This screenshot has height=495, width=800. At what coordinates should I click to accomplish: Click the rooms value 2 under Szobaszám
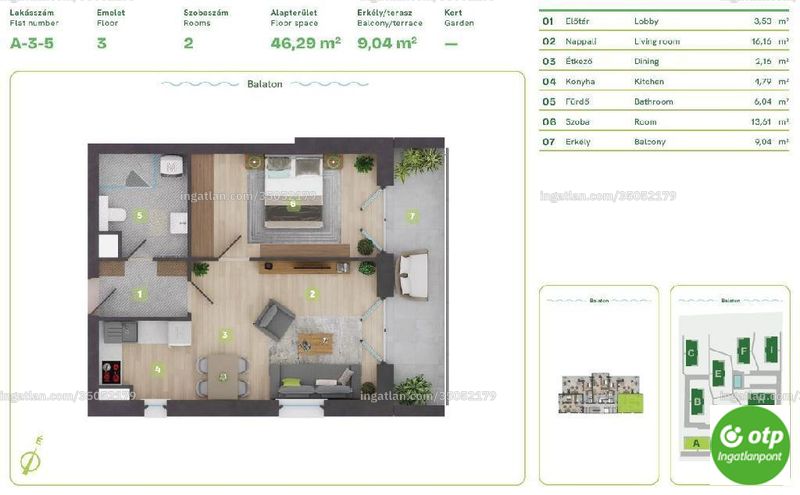[x=188, y=43]
